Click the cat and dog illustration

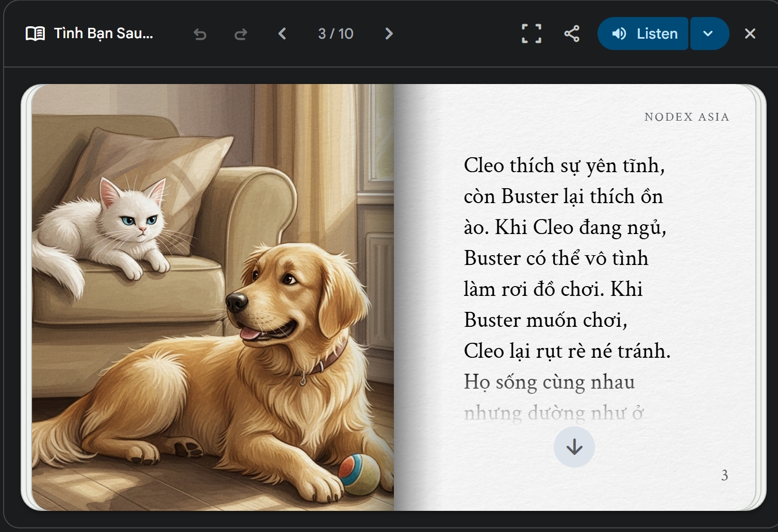[213, 297]
